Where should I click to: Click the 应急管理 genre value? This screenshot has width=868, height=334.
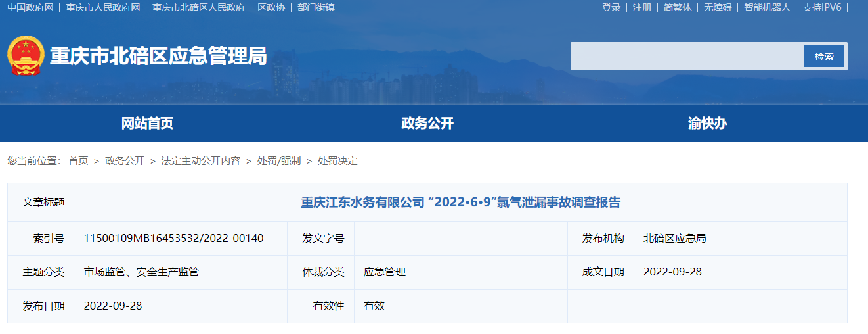(x=385, y=272)
